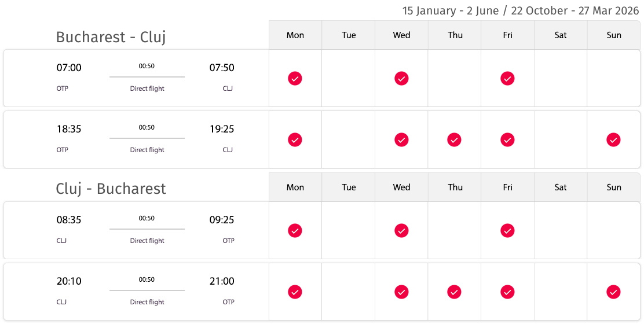Click Sunday checkmark for 20:10 CLJ flight
Viewport: 644px width, 324px height.
[x=614, y=292]
